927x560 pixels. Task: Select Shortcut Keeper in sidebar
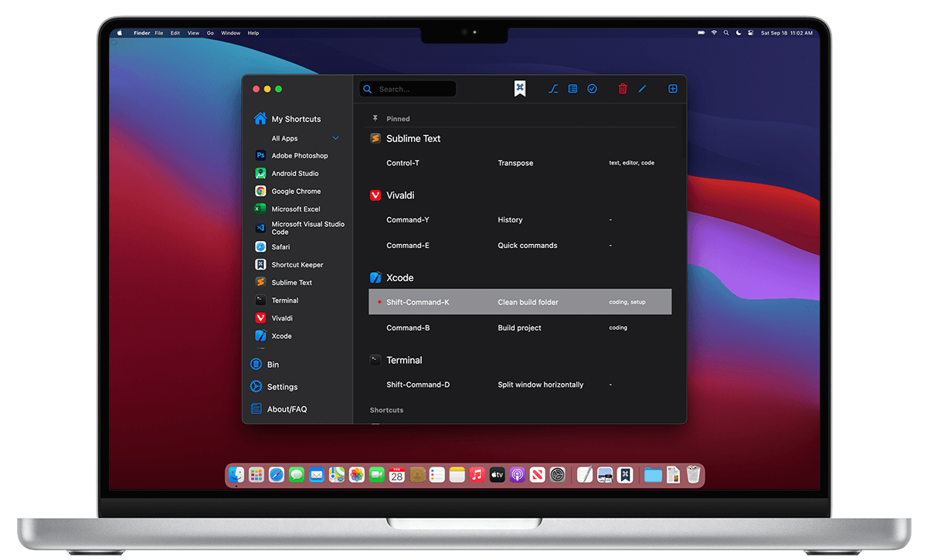(289, 264)
